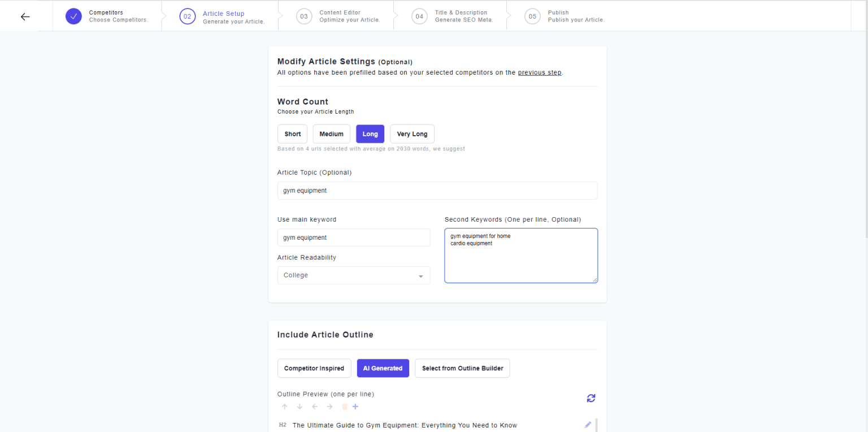The width and height of the screenshot is (868, 432).
Task: Indent outline item with right arrow
Action: click(x=329, y=407)
